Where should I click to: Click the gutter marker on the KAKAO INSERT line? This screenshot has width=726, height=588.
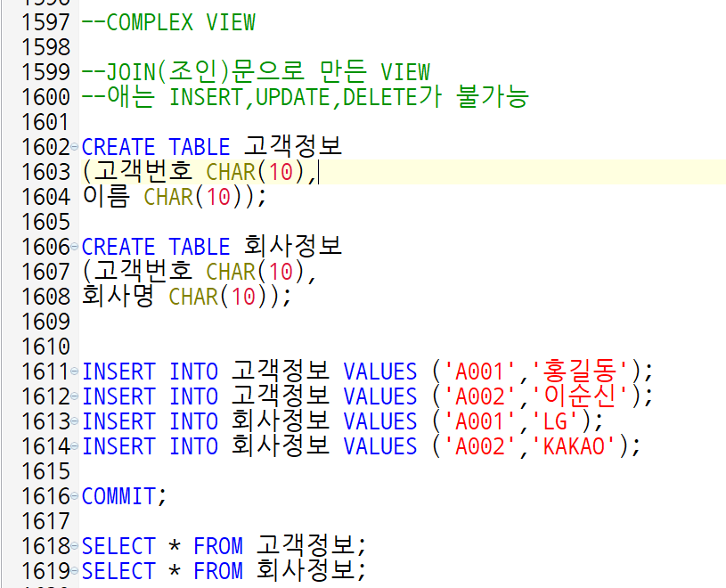tap(77, 447)
